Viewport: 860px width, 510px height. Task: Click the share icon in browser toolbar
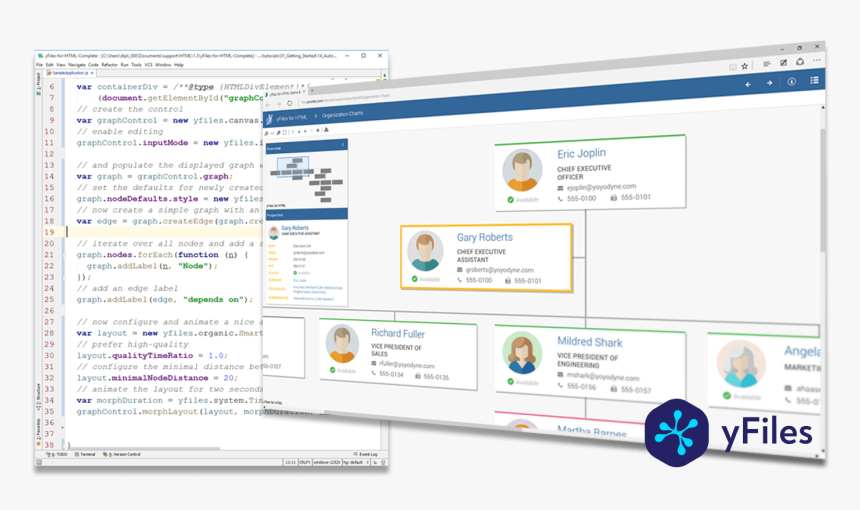(x=800, y=62)
